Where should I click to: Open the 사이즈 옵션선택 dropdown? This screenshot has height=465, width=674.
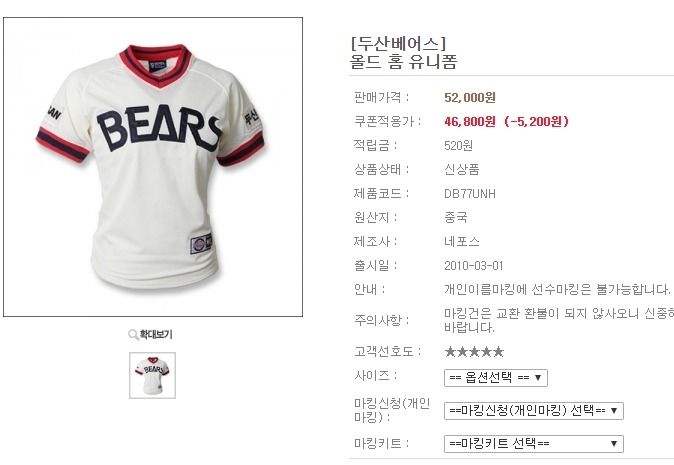[x=496, y=378]
